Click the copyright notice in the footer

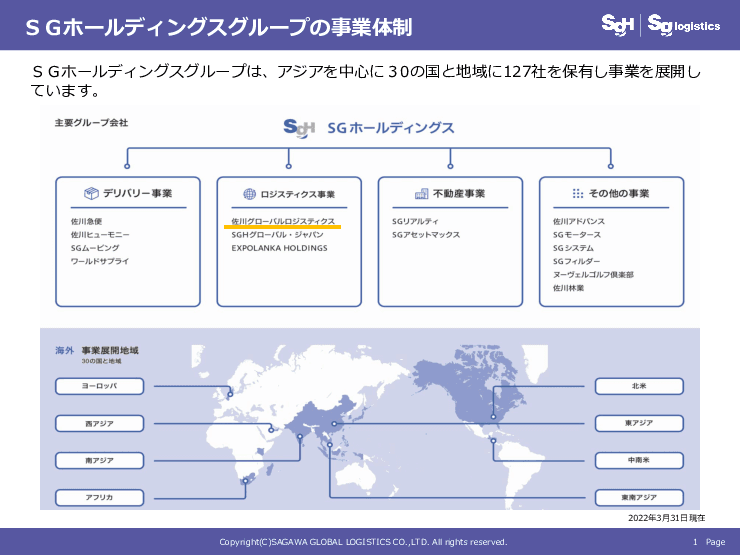pos(363,542)
